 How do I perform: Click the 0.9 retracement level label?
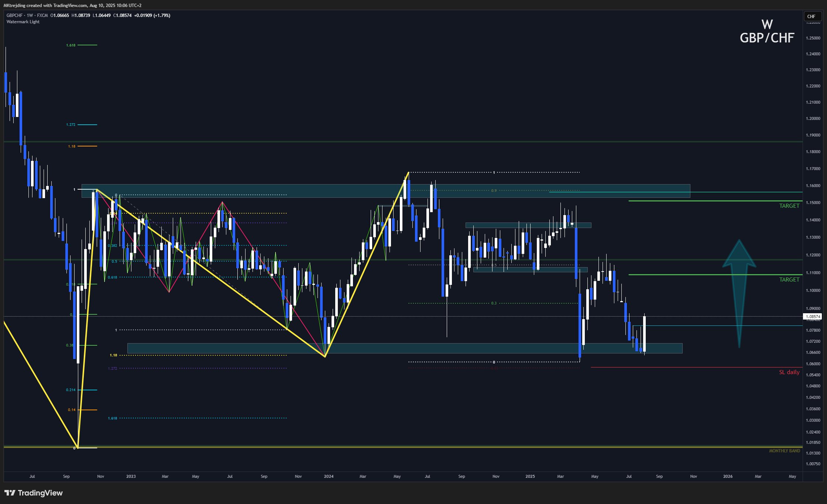(x=494, y=191)
